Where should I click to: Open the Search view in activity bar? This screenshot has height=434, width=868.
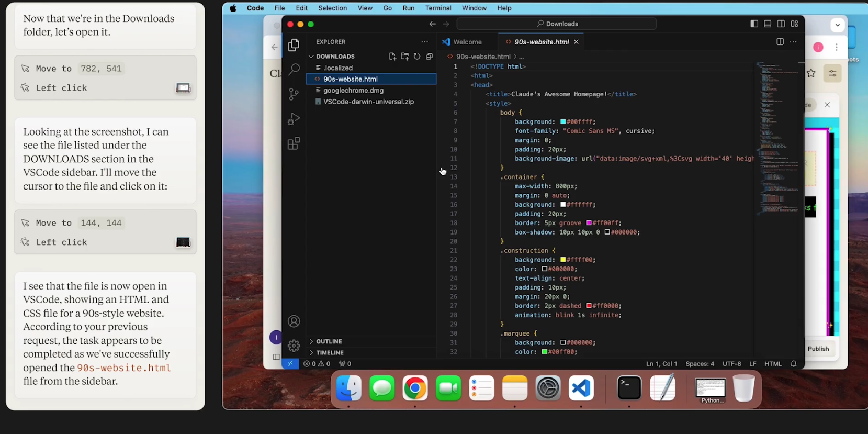point(294,69)
